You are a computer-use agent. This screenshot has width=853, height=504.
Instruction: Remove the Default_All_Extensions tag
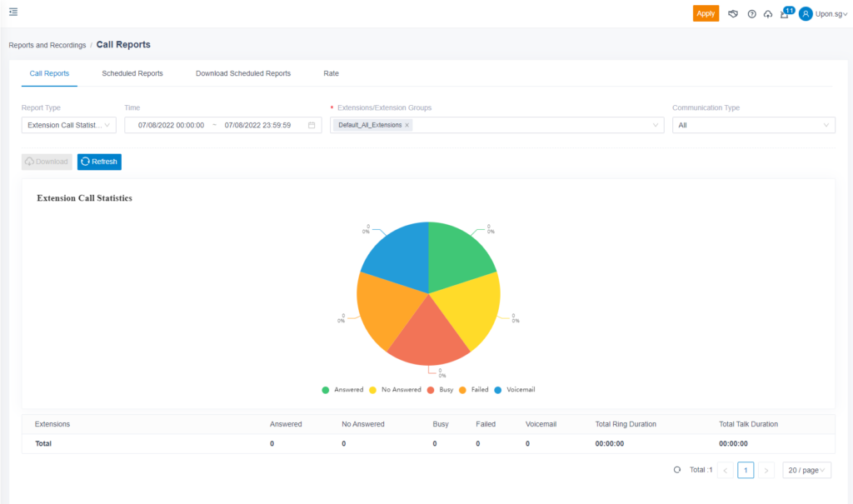(407, 125)
